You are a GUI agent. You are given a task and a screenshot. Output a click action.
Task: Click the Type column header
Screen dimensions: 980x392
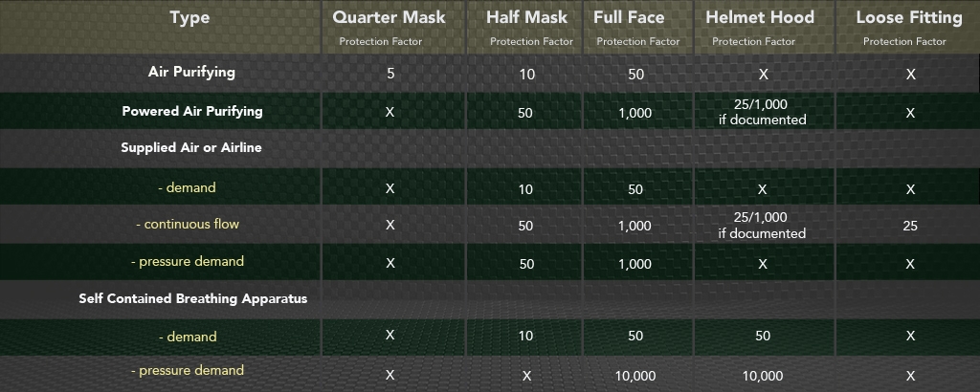point(189,18)
